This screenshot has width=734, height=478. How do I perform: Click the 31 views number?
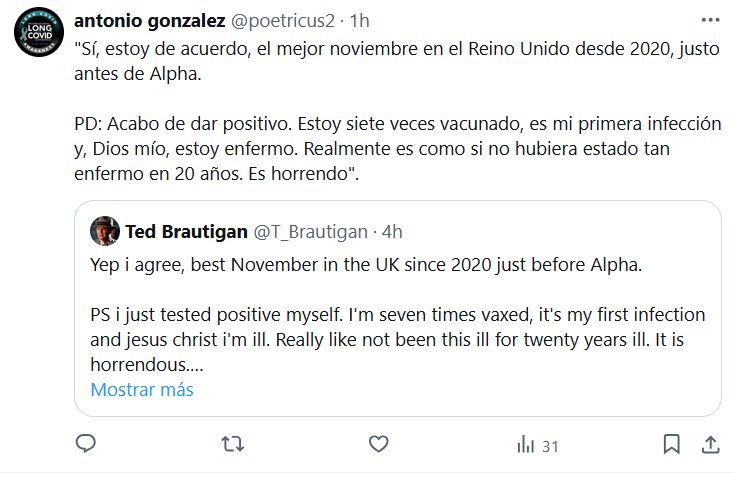(549, 446)
